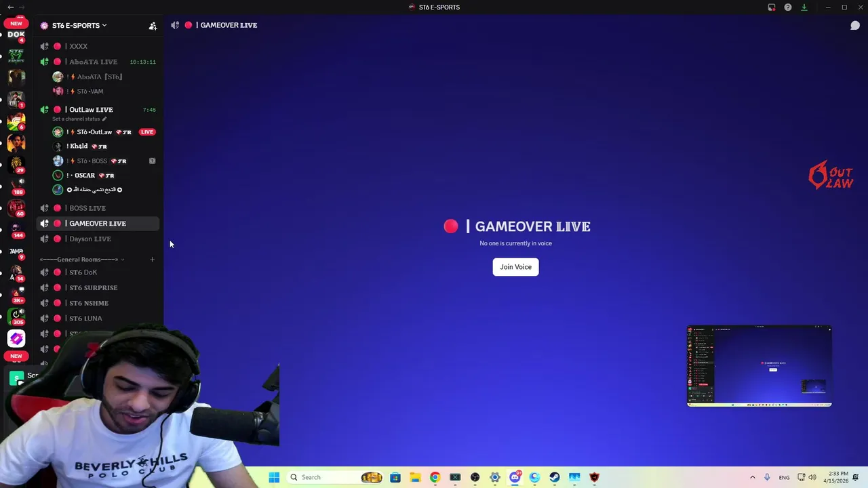Image resolution: width=868 pixels, height=488 pixels.
Task: Select the ST6 LUNA voice channel
Action: 98,319
